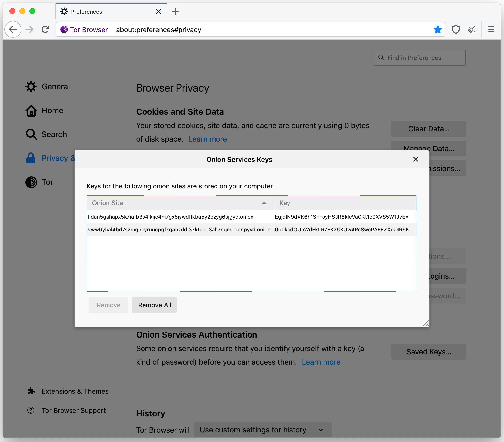Viewport: 504px width, 442px height.
Task: Open Extensions & Themes via puzzle icon
Action: [x=31, y=391]
